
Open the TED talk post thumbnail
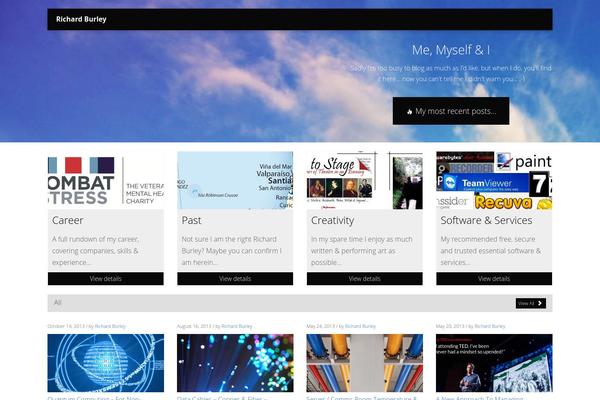pyautogui.click(x=494, y=363)
